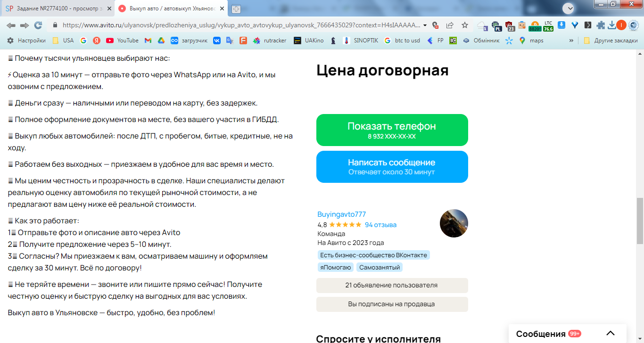Open the PL globe proxy extension
Screen dimensions: 644x343
496,26
